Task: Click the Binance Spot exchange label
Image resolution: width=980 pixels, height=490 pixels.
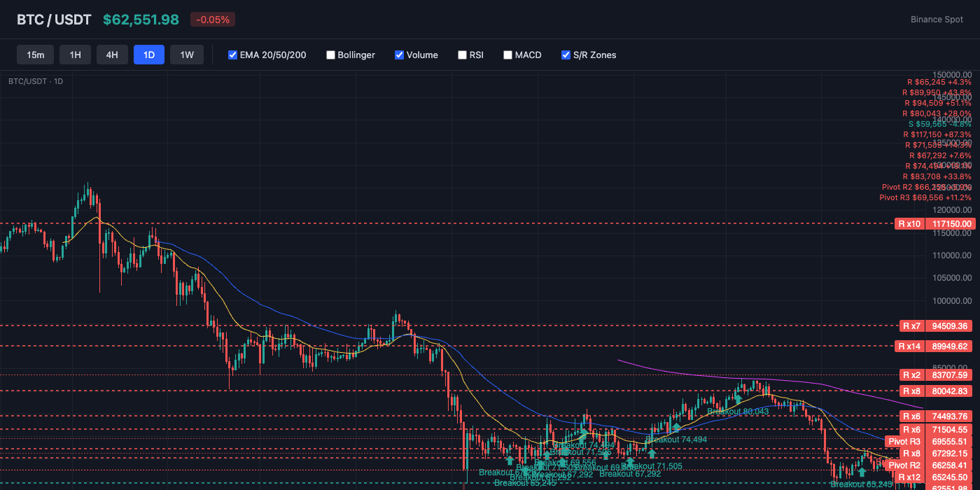Action: click(x=937, y=20)
